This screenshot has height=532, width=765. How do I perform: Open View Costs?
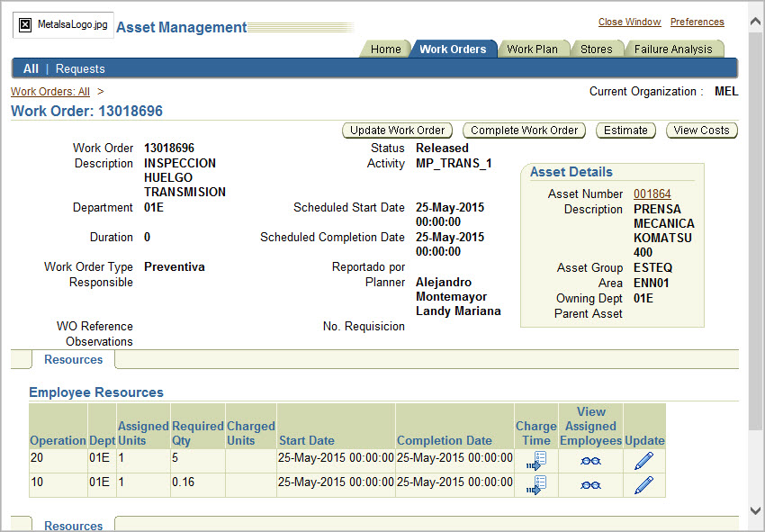click(701, 131)
